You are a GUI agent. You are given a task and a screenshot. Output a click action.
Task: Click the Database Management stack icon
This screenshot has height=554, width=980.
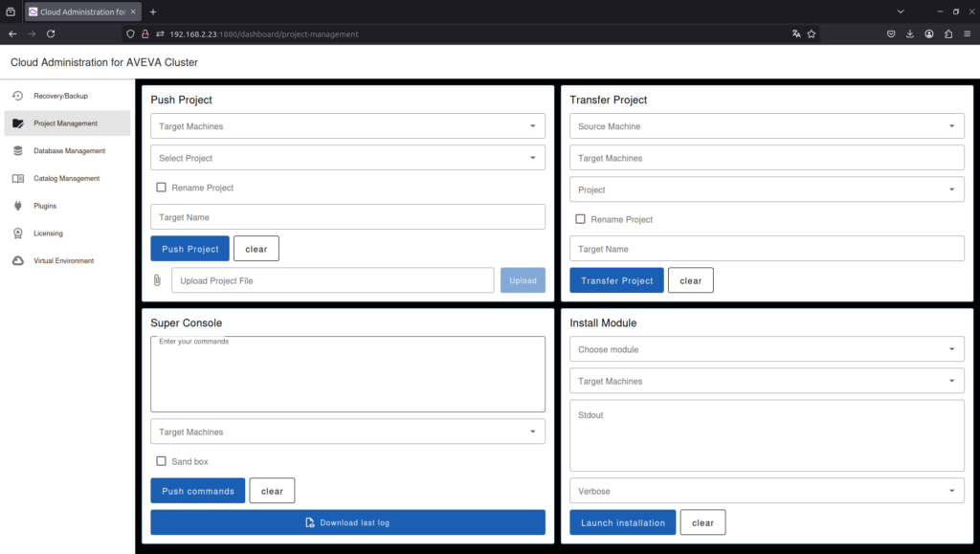(17, 150)
